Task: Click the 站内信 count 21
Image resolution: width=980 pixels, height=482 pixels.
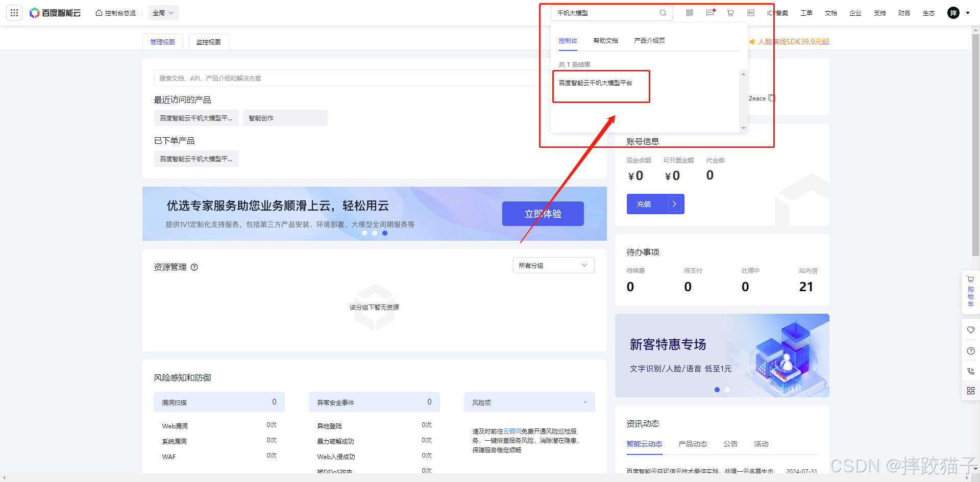Action: tap(806, 287)
